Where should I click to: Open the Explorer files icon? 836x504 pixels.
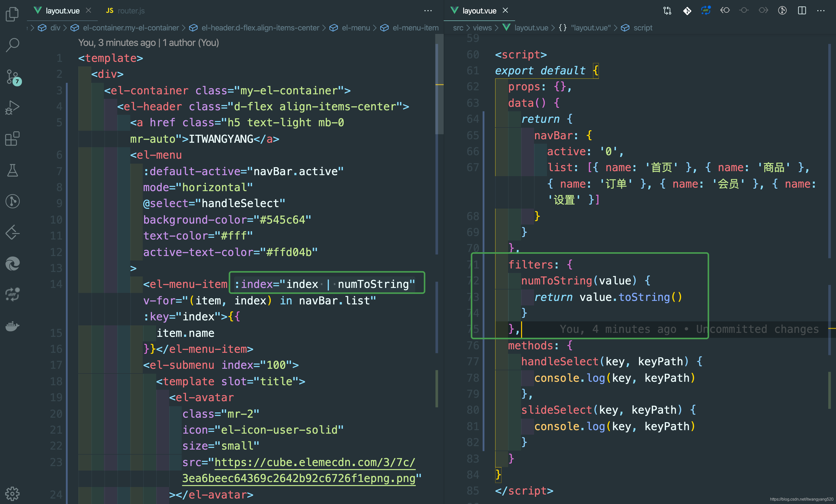coord(12,14)
